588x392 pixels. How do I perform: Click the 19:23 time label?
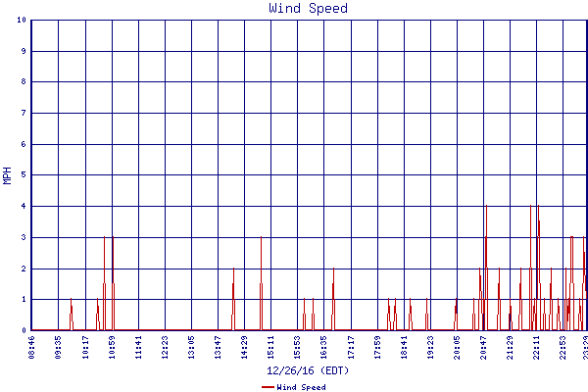(430, 347)
